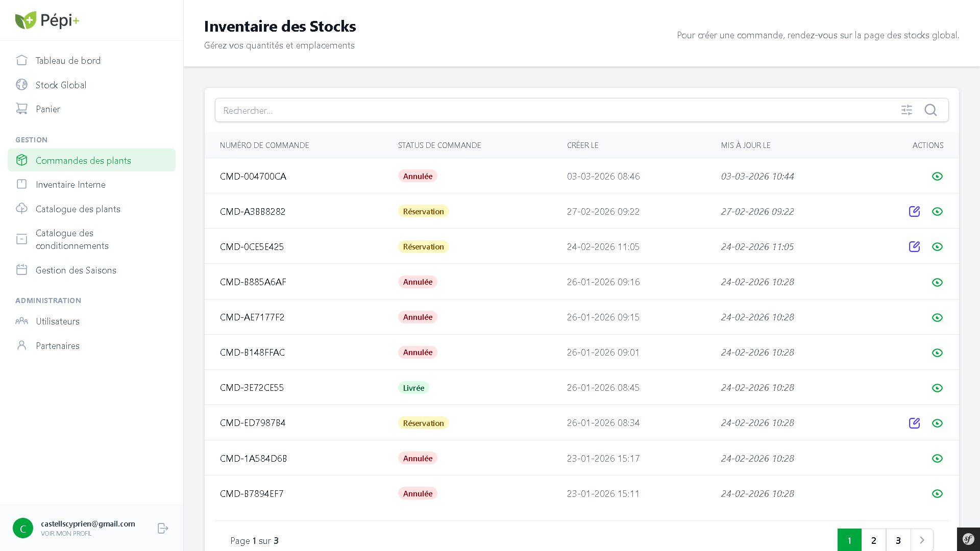Edit order CMD-A3BB8282 via pencil icon
The image size is (980, 551).
[914, 211]
